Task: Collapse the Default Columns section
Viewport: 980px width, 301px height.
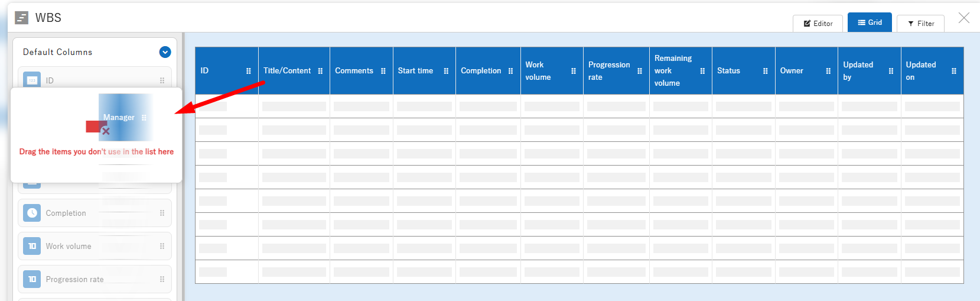Action: pyautogui.click(x=165, y=52)
